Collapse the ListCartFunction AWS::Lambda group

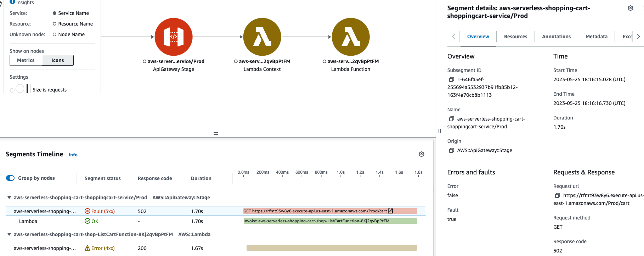pos(9,234)
